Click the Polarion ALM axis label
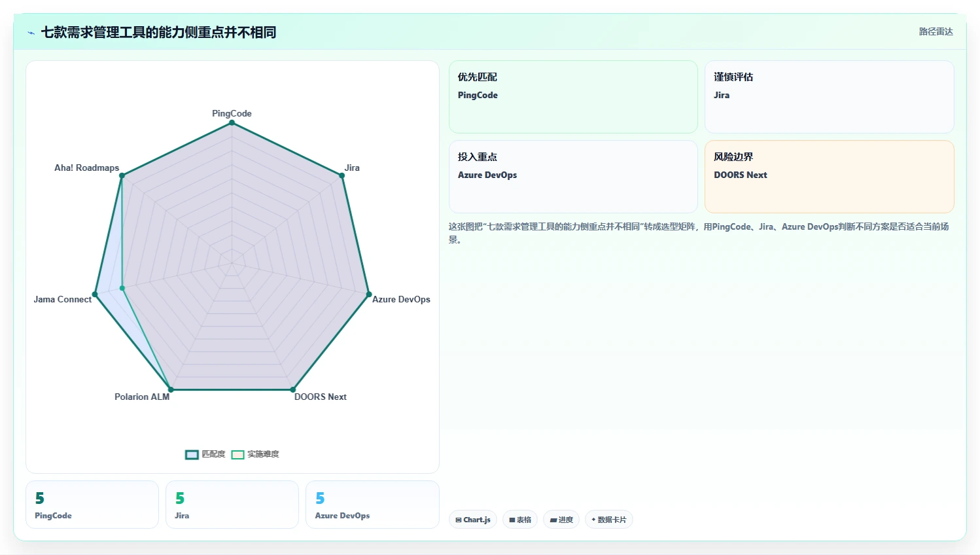This screenshot has width=980, height=555. click(x=142, y=397)
